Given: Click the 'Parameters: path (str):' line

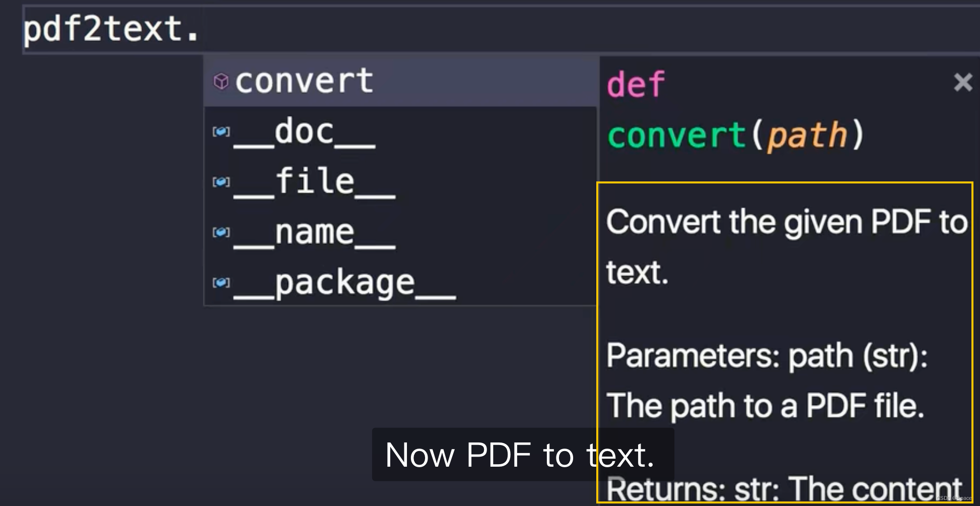Looking at the screenshot, I should pos(767,356).
